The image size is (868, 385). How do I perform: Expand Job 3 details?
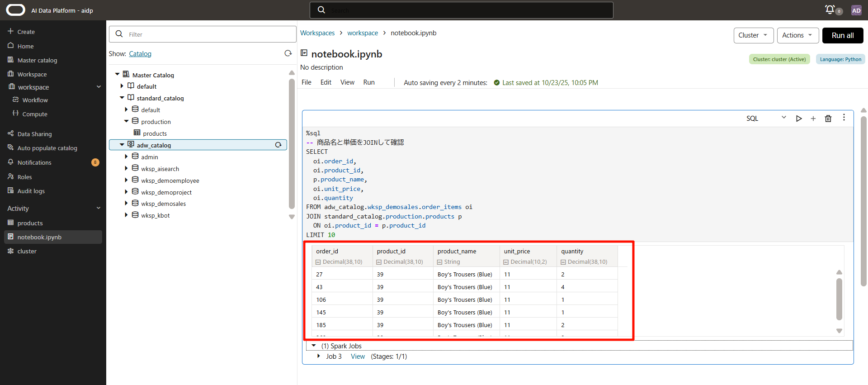click(x=319, y=356)
